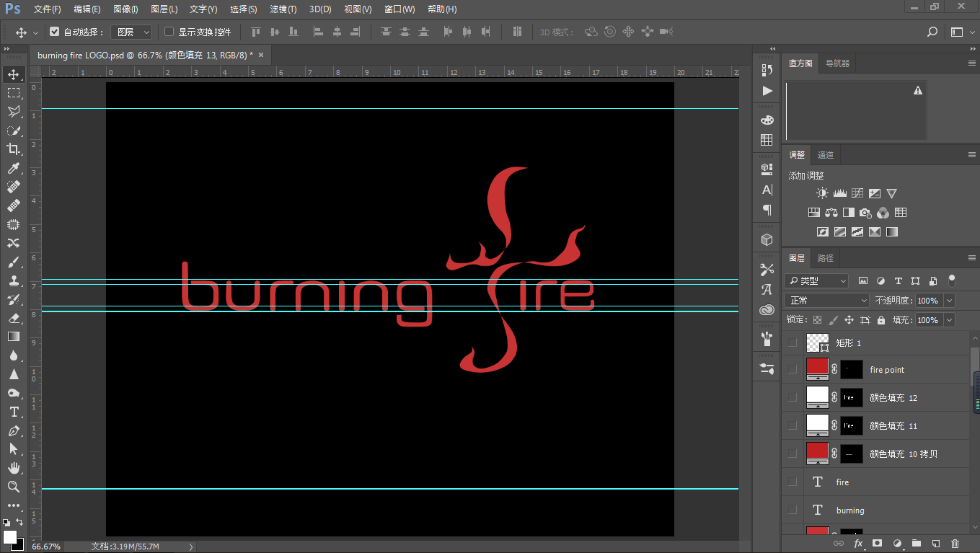980x553 pixels.
Task: Switch to the 导航器 tab
Action: pos(837,63)
